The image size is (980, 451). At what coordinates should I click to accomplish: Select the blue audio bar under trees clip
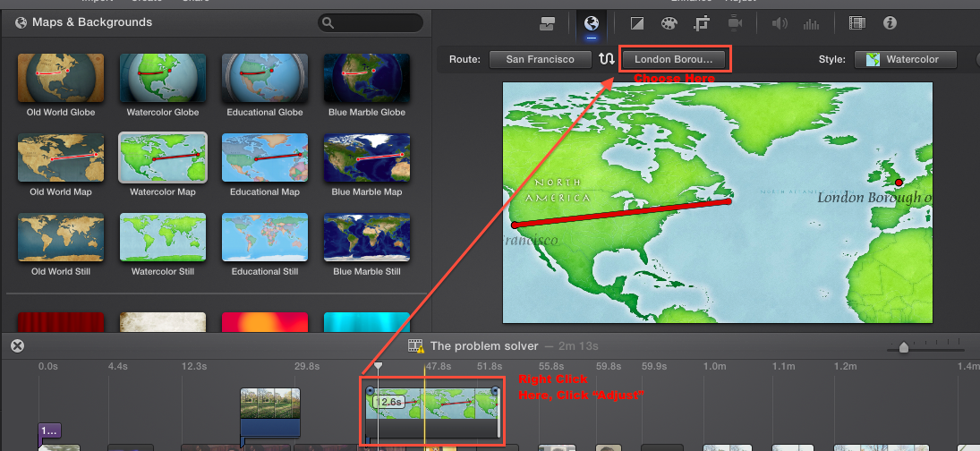(270, 428)
